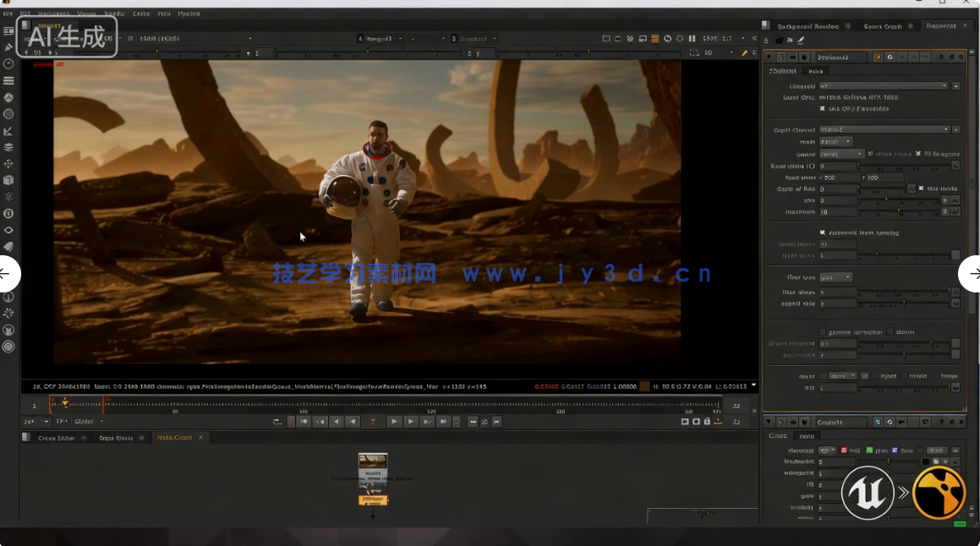Open the Color nodes menu icon
Viewport: 980px width, 546px height.
[x=8, y=97]
